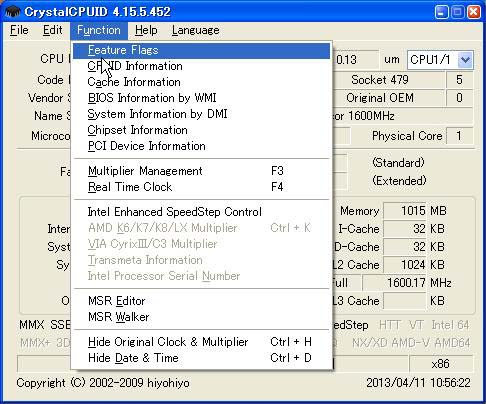Click the 1600.17 MHz clock value
The height and width of the screenshot is (404, 486).
point(395,283)
